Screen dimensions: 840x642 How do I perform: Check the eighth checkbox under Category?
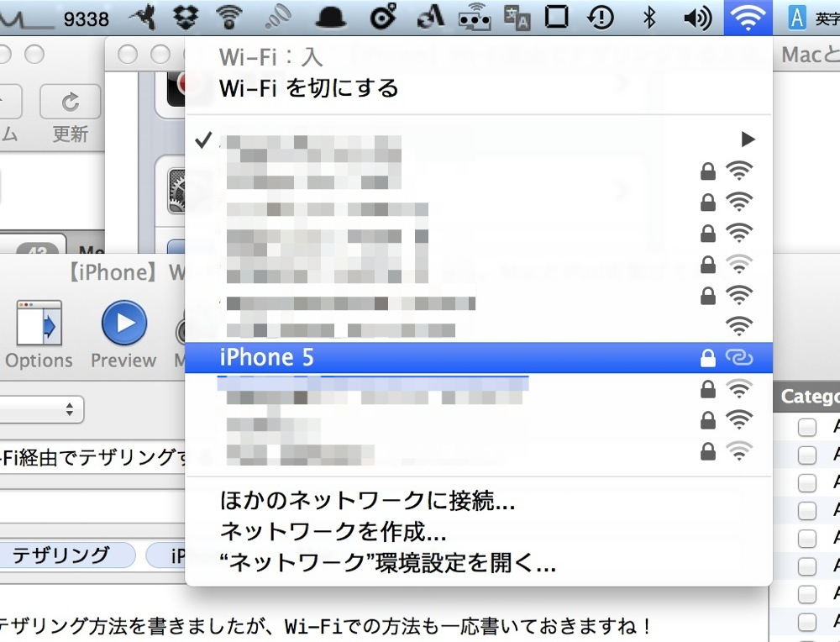(x=806, y=622)
